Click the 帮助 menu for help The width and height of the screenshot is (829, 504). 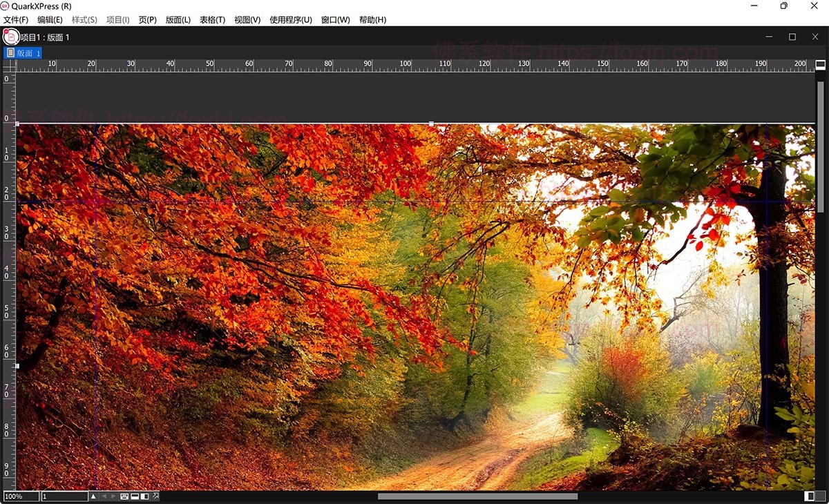(x=371, y=20)
